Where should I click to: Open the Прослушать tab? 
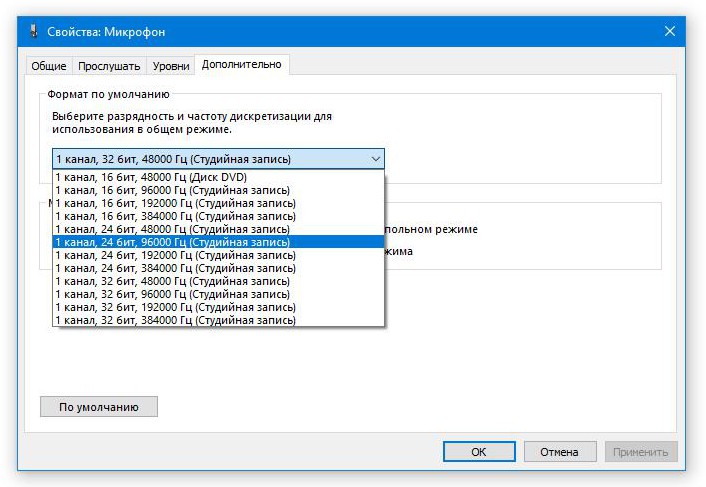pyautogui.click(x=109, y=66)
